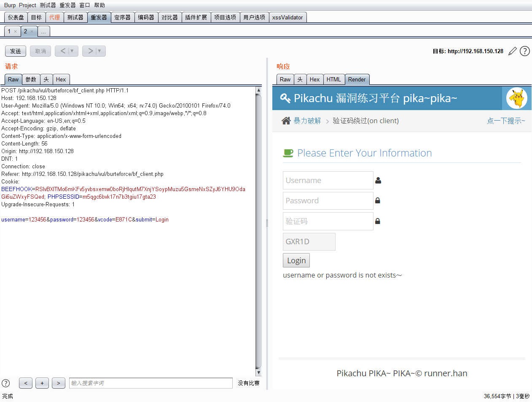The width and height of the screenshot is (532, 402).
Task: Switch to the 定序器 tab
Action: (x=122, y=17)
